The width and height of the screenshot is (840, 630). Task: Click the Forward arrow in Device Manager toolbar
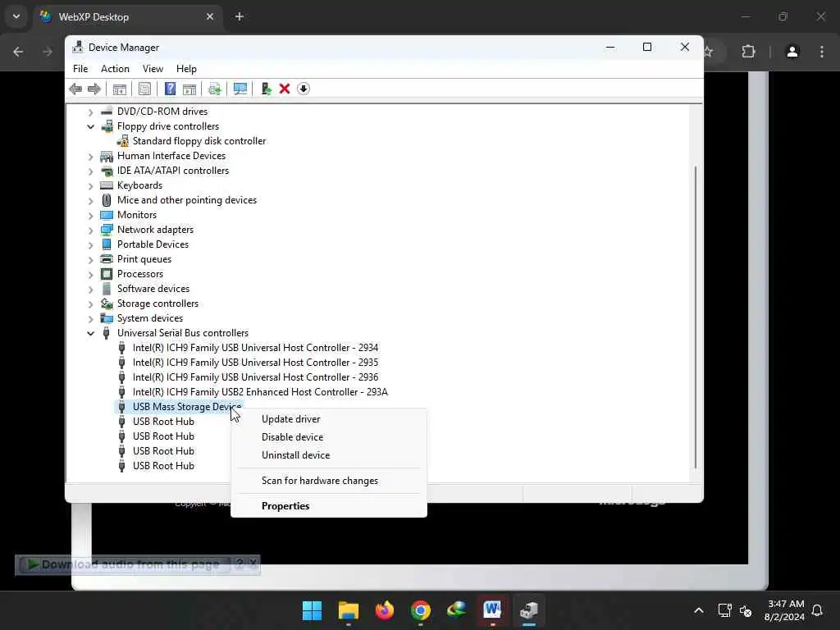(94, 89)
